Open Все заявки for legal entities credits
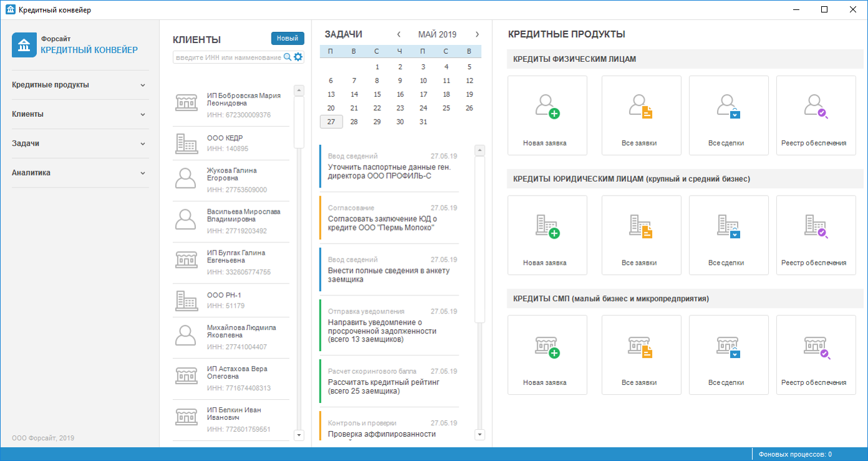The width and height of the screenshot is (868, 461). pos(641,235)
